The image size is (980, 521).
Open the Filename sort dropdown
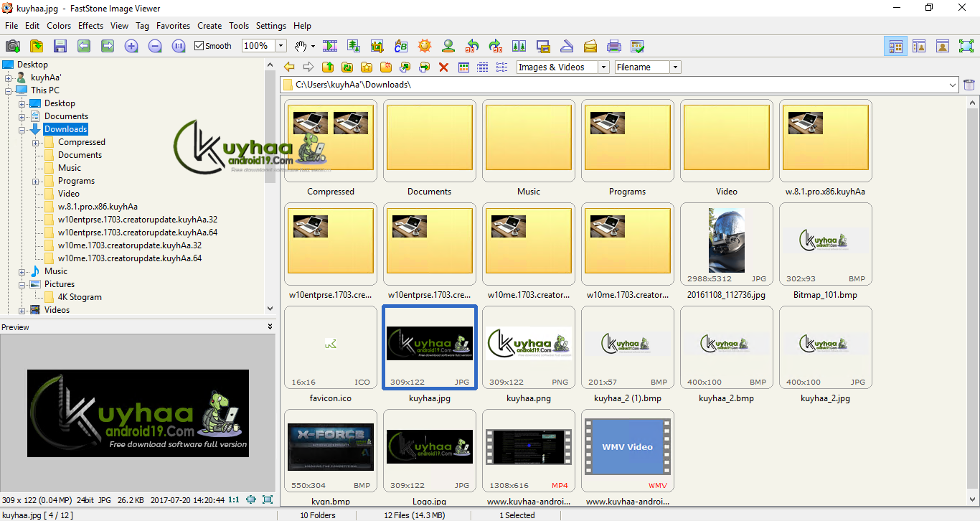click(675, 67)
